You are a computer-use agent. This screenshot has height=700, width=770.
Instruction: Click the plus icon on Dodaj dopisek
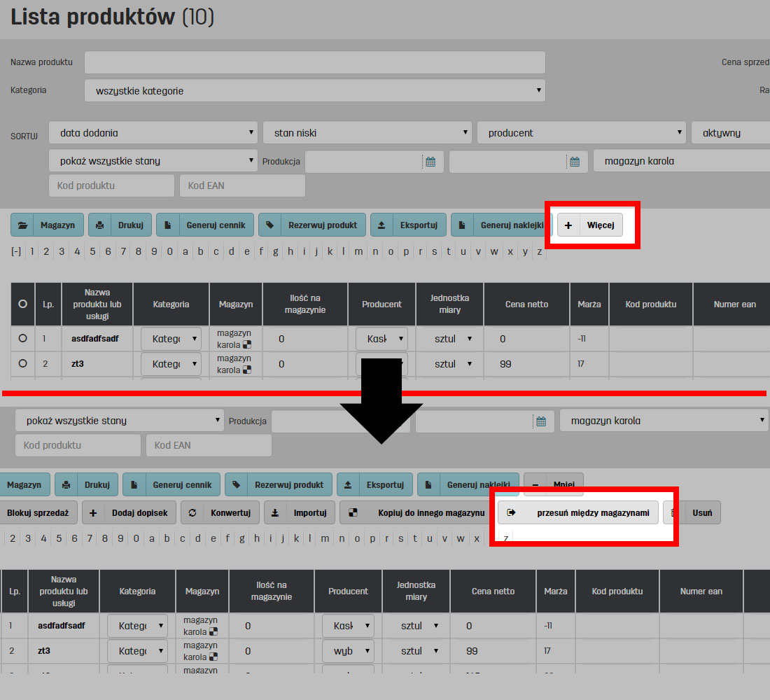point(94,512)
